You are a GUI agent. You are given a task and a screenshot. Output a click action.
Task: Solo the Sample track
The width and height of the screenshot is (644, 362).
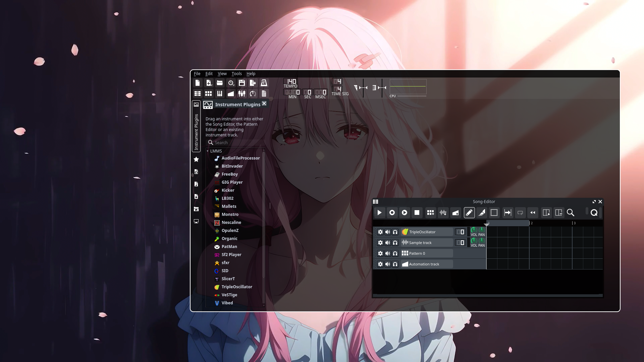395,243
